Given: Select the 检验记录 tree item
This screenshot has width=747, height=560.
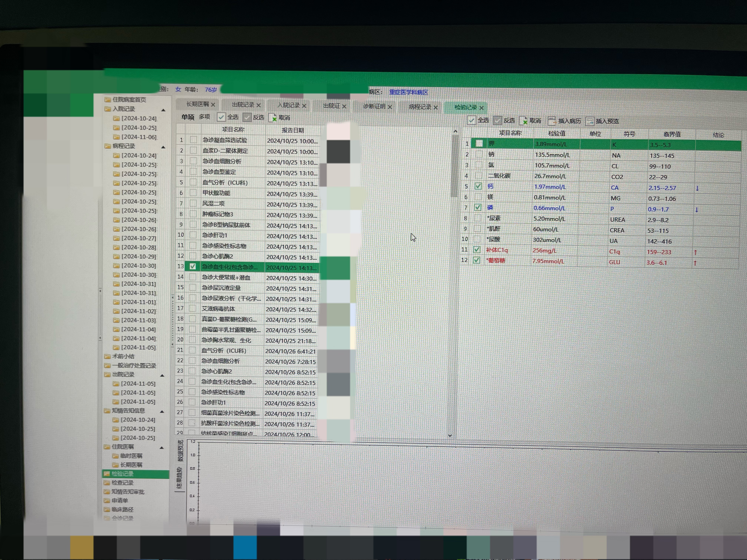Looking at the screenshot, I should coord(135,474).
